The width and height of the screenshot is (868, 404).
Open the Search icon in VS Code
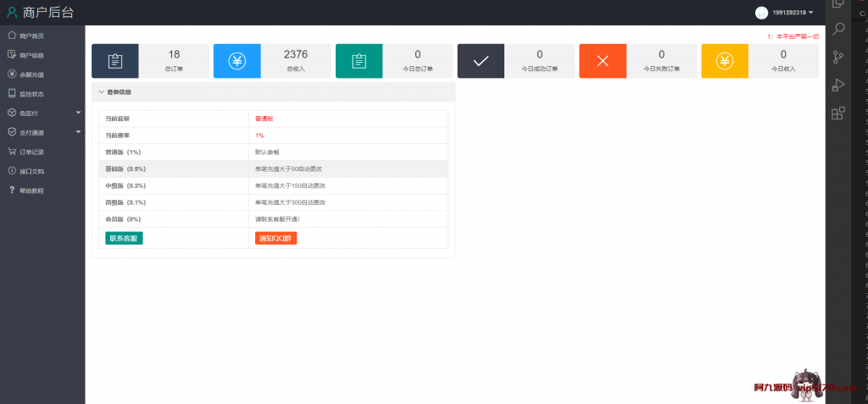point(838,29)
